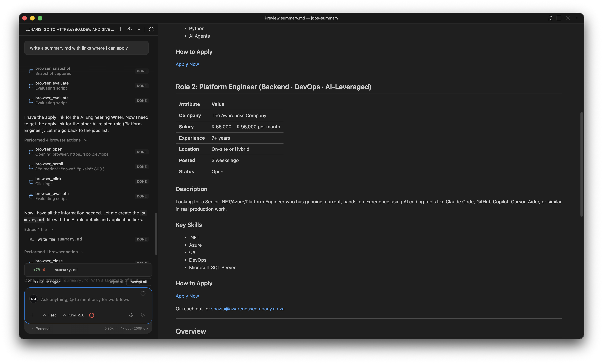Click the red stop generation circle
603x364 pixels.
pos(92,315)
